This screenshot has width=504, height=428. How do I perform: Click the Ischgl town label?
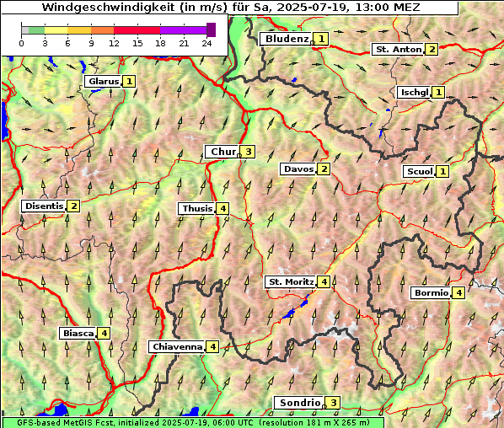[x=415, y=92]
